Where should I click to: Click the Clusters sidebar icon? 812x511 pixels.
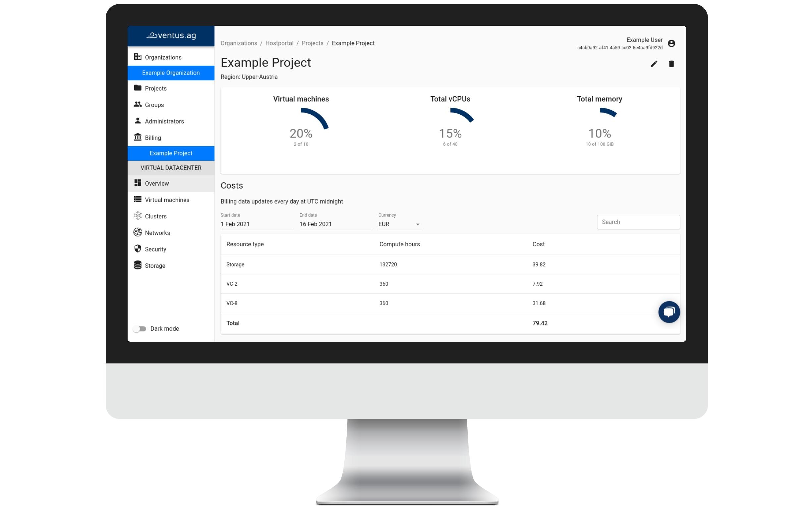tap(138, 216)
